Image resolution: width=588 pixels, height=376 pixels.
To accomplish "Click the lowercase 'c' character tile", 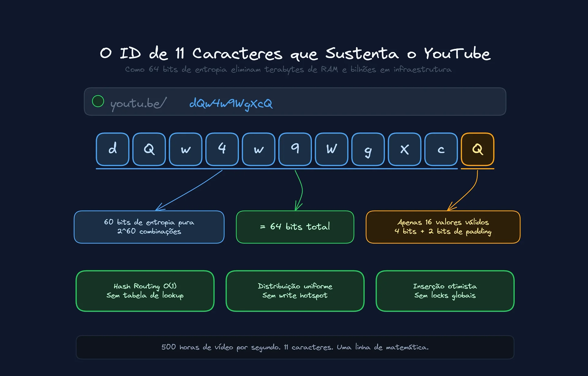I will tap(441, 149).
